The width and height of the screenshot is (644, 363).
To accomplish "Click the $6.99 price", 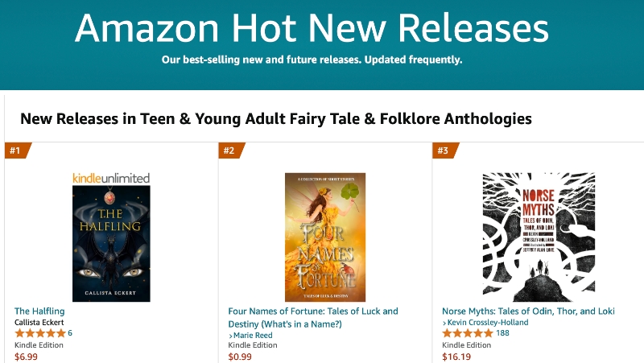I will click(x=26, y=357).
